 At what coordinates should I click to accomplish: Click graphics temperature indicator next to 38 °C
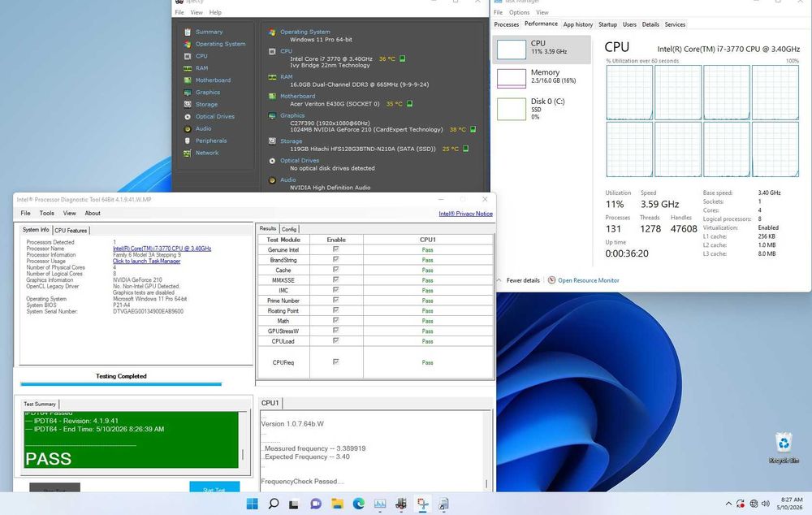pyautogui.click(x=473, y=129)
